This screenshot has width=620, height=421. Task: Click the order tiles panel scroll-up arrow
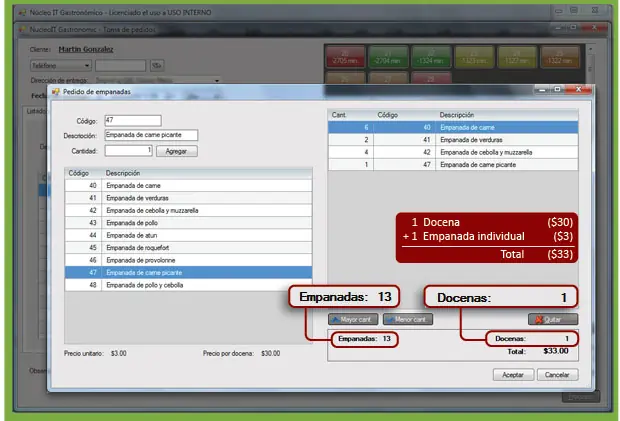[590, 49]
